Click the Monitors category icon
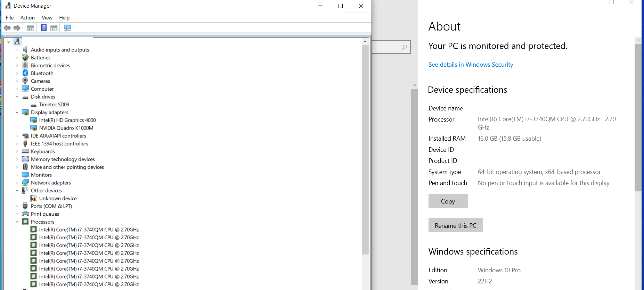 click(25, 175)
